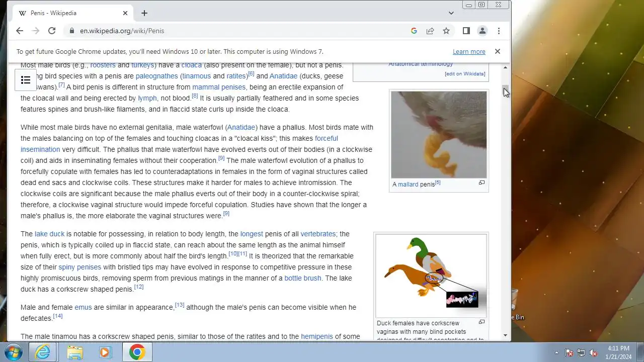This screenshot has width=644, height=362.
Task: Open the duck diagram thumbnail
Action: [431, 275]
